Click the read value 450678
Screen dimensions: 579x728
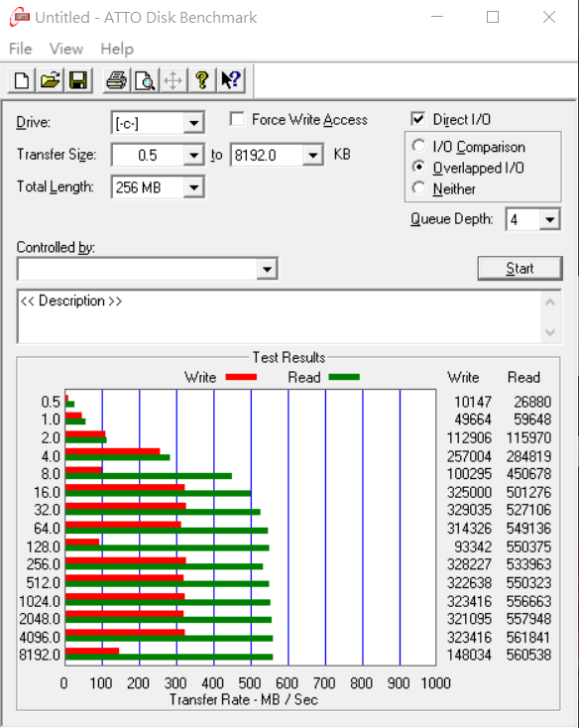(528, 474)
